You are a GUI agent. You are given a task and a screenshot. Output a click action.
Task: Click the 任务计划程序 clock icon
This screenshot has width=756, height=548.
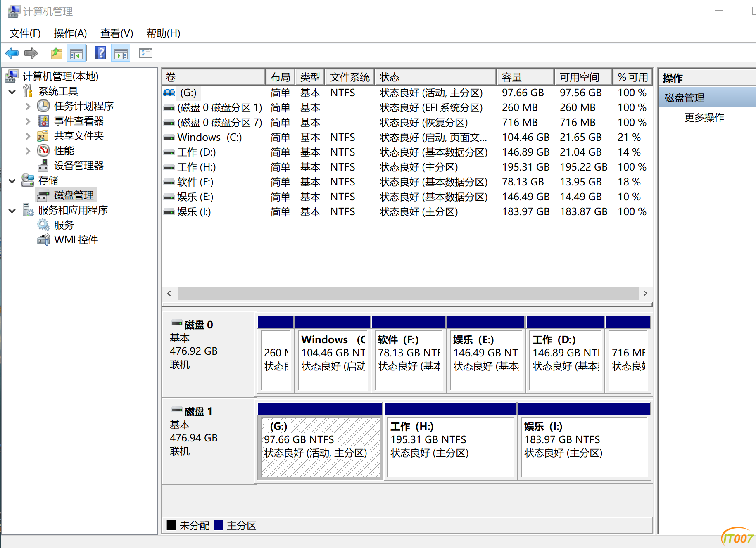43,106
